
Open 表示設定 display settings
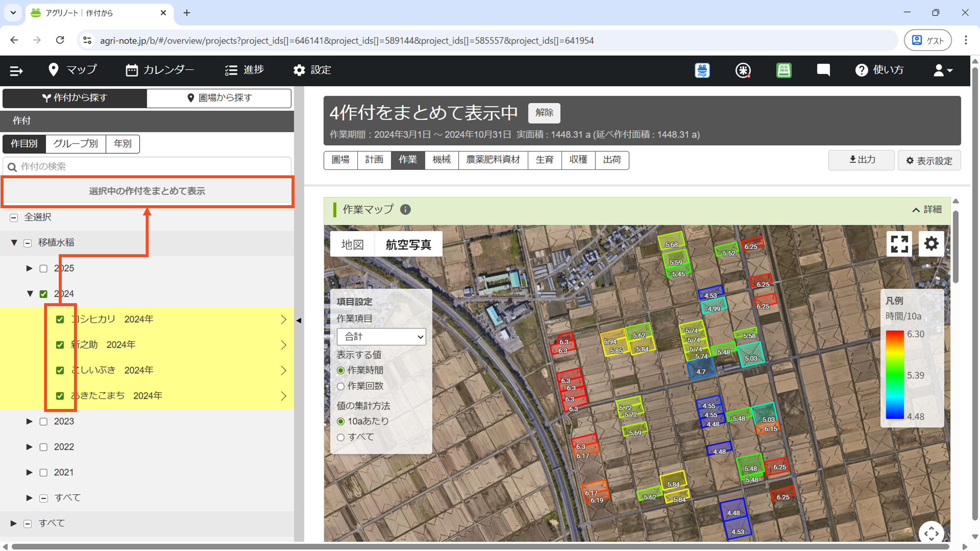point(929,161)
